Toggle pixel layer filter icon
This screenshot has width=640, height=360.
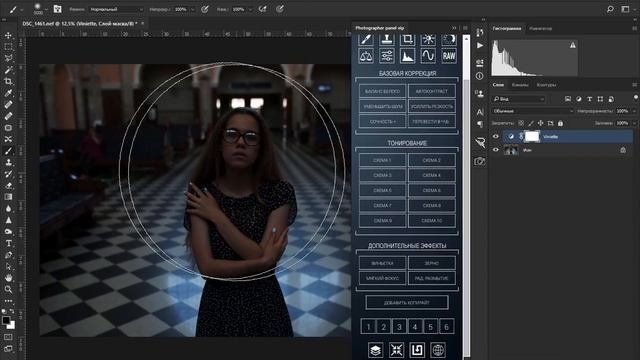click(x=568, y=99)
